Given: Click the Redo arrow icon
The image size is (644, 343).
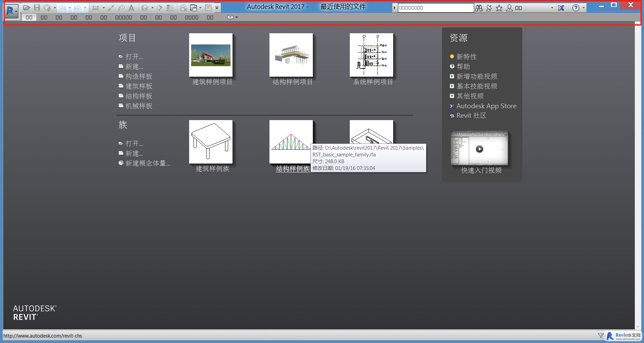Looking at the screenshot, I should 77,7.
